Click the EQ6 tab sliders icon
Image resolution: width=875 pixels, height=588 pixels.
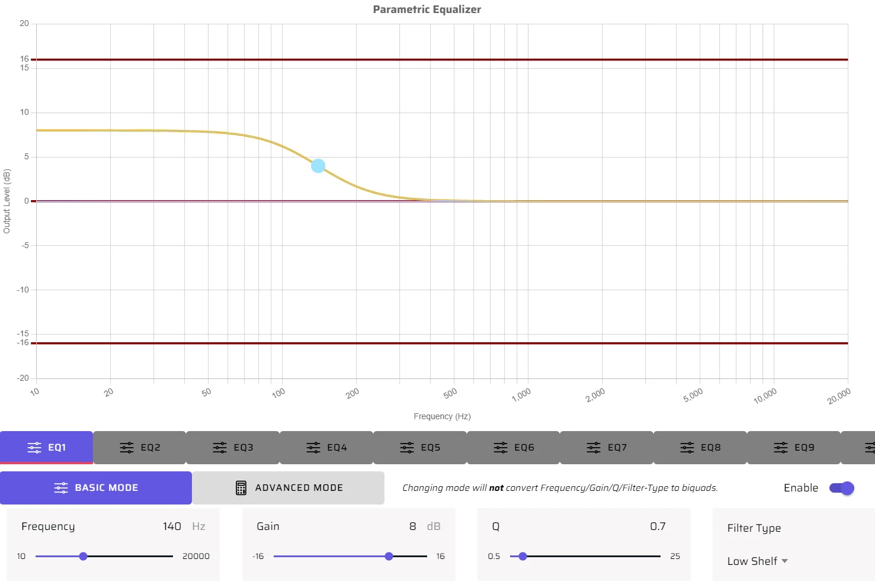click(x=501, y=448)
